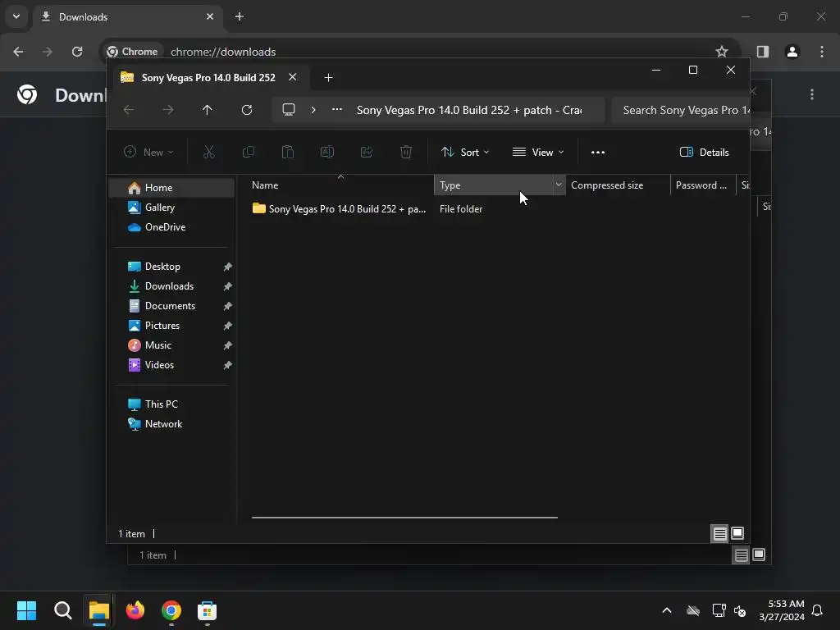
Task: Switch to details list view icon in front Explorer status bar
Action: (x=719, y=533)
